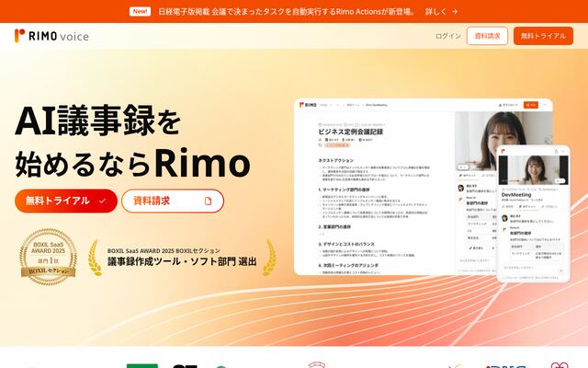Click the woman video thumbnail in desktop mockup
The image size is (588, 368).
pyautogui.click(x=503, y=141)
